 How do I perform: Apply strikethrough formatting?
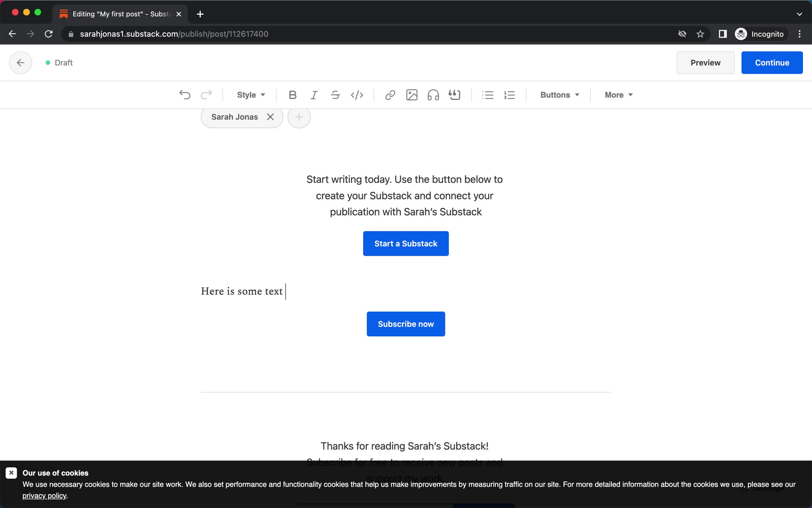point(335,95)
